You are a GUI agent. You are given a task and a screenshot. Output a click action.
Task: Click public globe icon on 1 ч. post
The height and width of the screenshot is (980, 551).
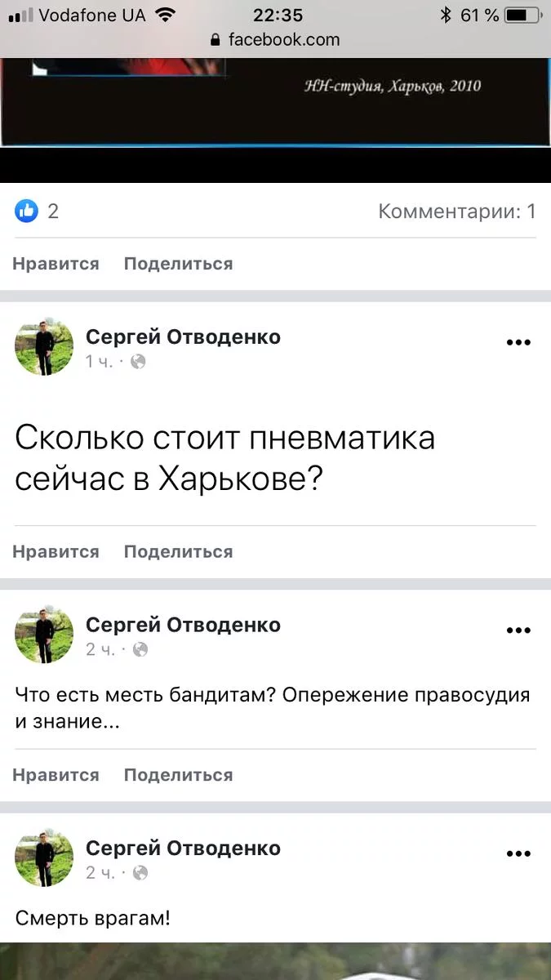pos(138,362)
